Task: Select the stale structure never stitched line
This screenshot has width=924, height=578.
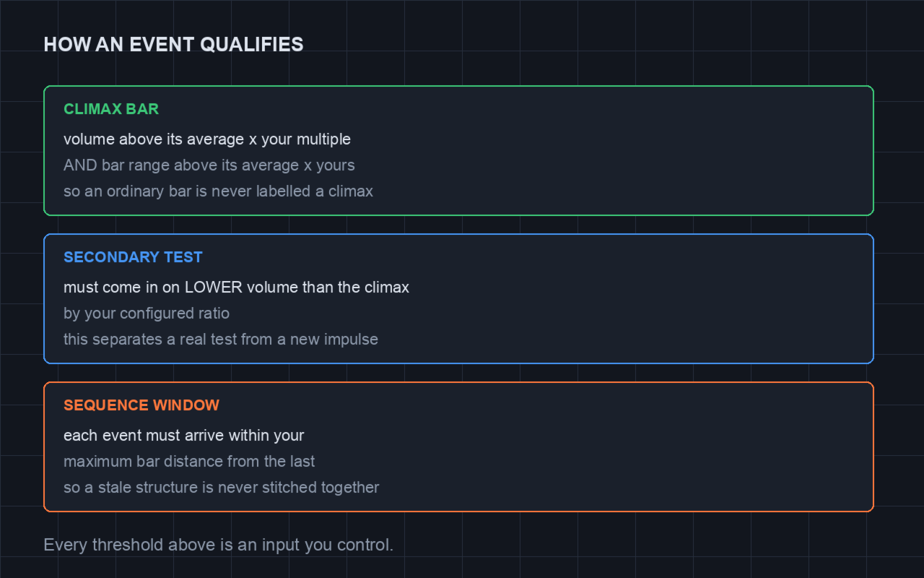Action: (222, 488)
